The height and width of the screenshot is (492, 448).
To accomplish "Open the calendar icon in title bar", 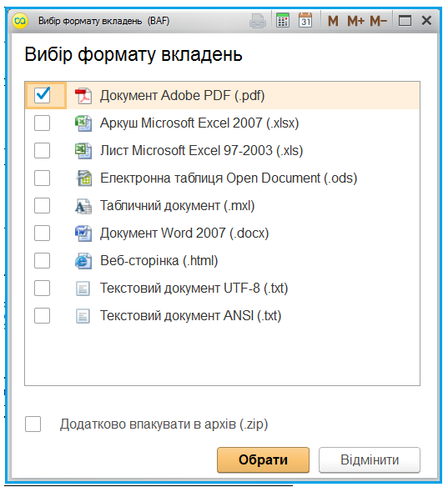I will (x=305, y=21).
